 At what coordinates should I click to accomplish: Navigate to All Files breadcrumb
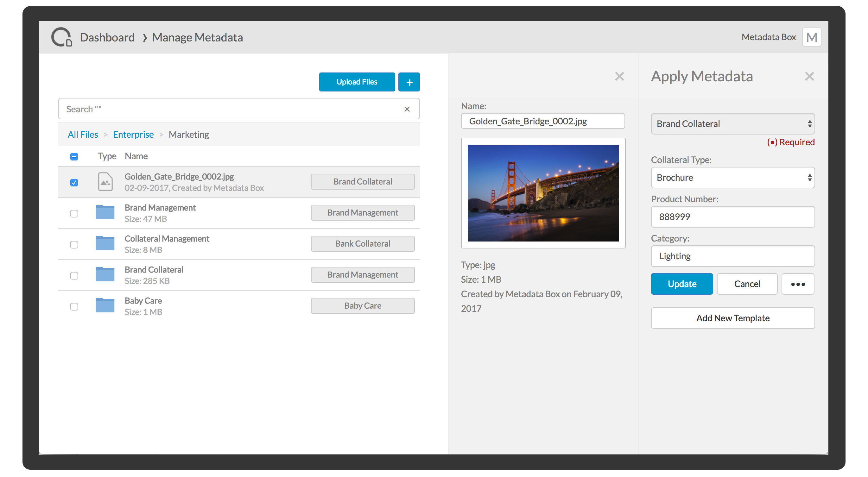pyautogui.click(x=83, y=135)
